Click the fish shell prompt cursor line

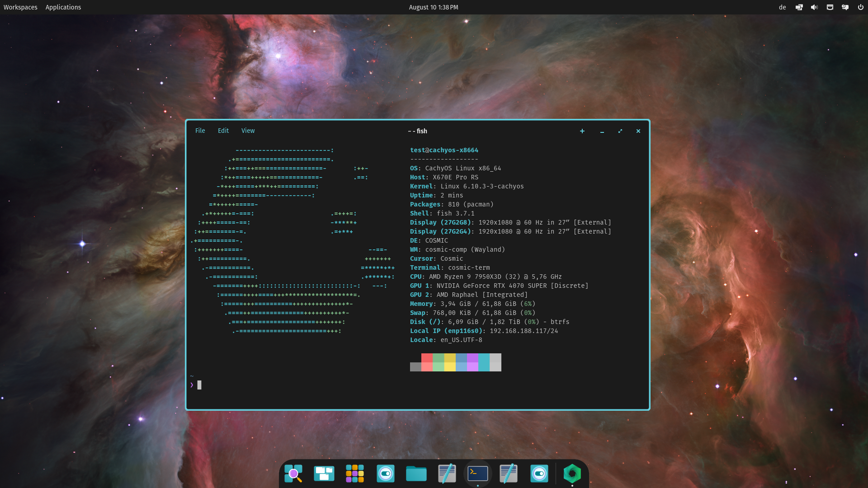point(199,385)
